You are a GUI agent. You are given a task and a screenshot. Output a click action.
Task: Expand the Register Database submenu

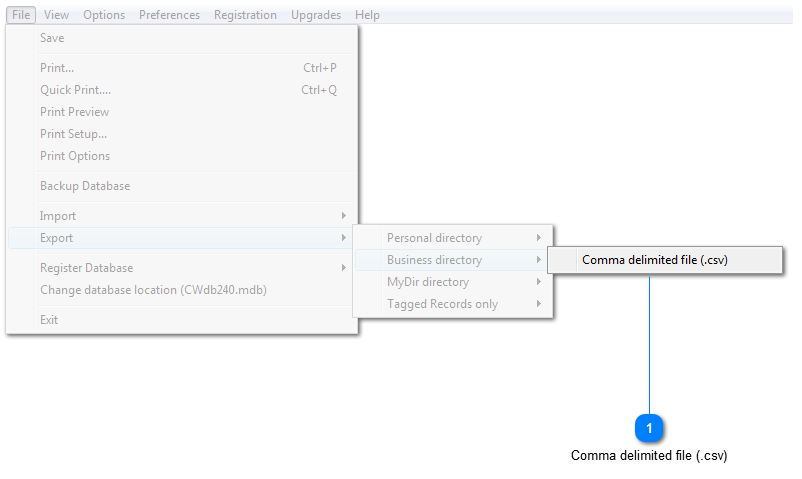click(x=86, y=268)
